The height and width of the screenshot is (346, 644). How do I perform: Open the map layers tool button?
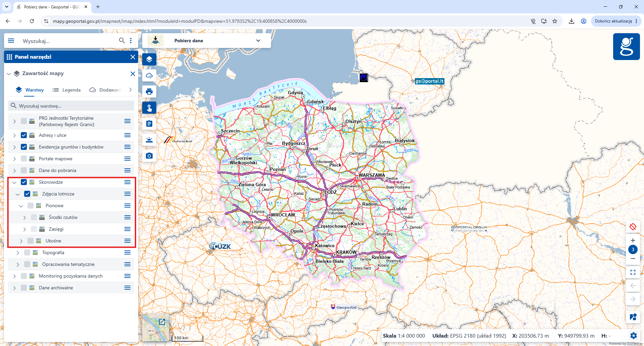pyautogui.click(x=149, y=59)
